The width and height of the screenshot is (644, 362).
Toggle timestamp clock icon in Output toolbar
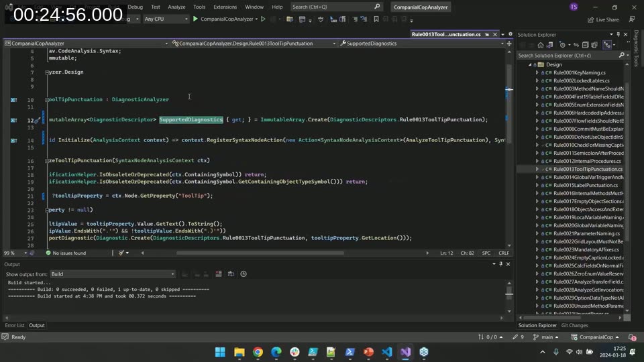click(x=244, y=274)
